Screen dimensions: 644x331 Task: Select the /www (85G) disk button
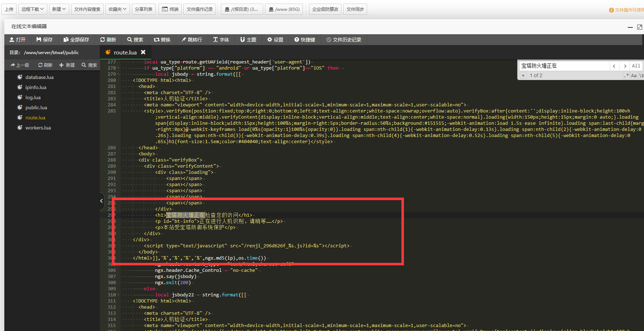(284, 9)
